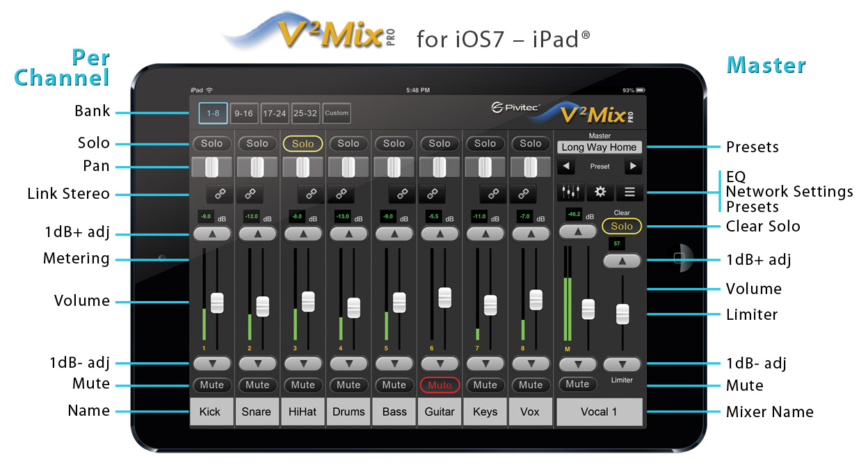Image resolution: width=868 pixels, height=470 pixels.
Task: Open network settings gear icon
Action: (600, 192)
